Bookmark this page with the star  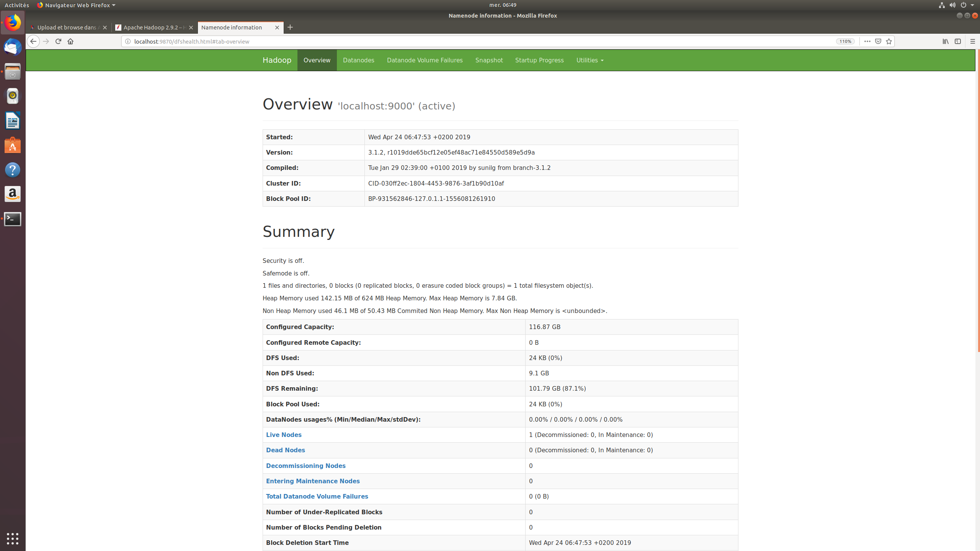[889, 41]
